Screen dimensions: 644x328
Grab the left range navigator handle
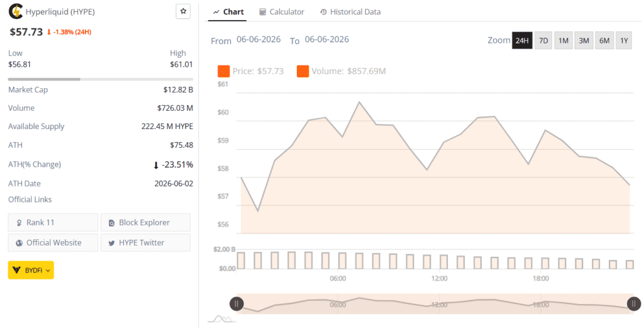point(236,303)
